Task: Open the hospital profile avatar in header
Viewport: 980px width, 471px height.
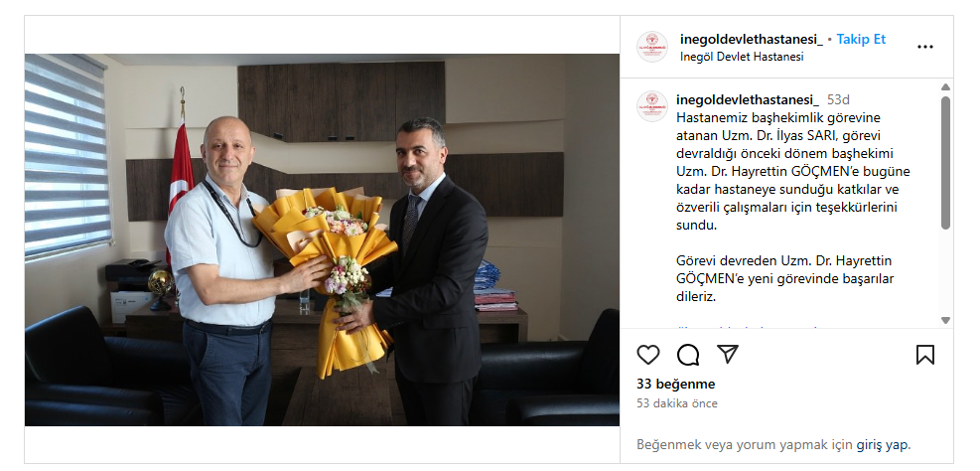Action: point(652,47)
